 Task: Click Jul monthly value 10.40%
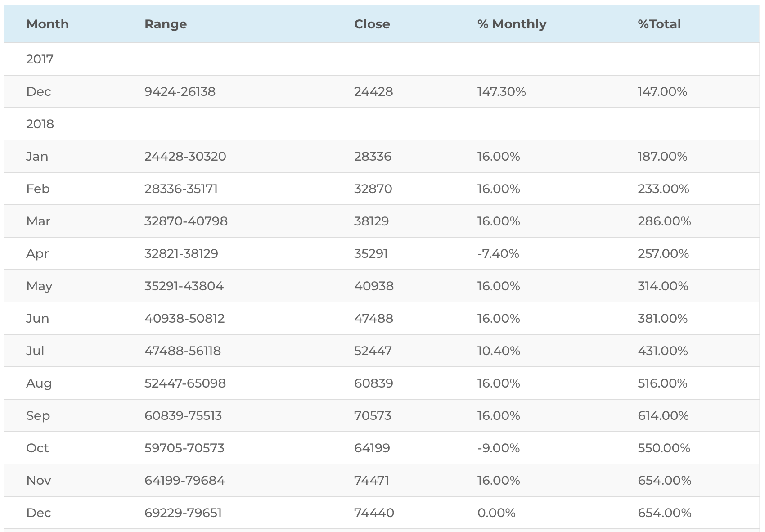click(499, 351)
